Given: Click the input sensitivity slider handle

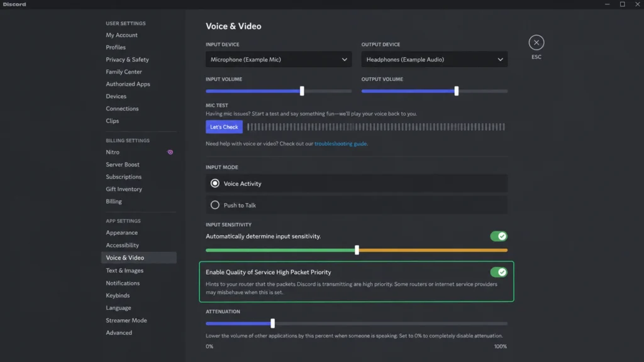Looking at the screenshot, I should coord(357,250).
